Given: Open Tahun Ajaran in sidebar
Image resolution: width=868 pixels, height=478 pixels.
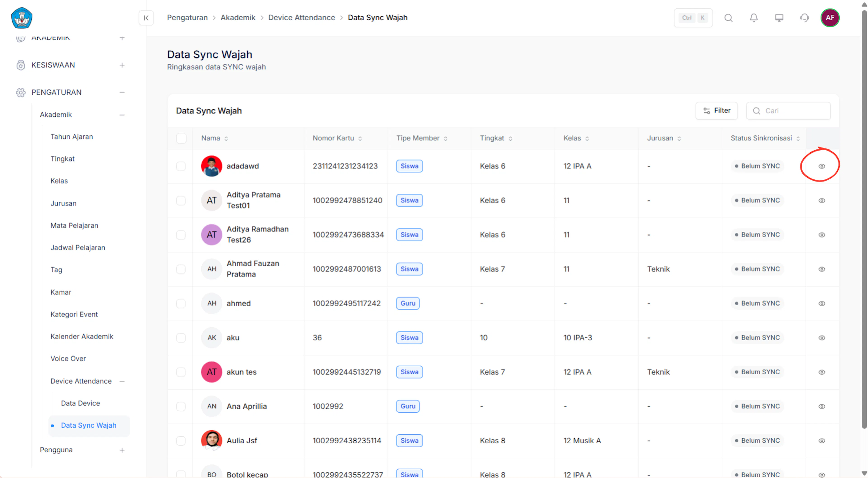Looking at the screenshot, I should (x=71, y=137).
